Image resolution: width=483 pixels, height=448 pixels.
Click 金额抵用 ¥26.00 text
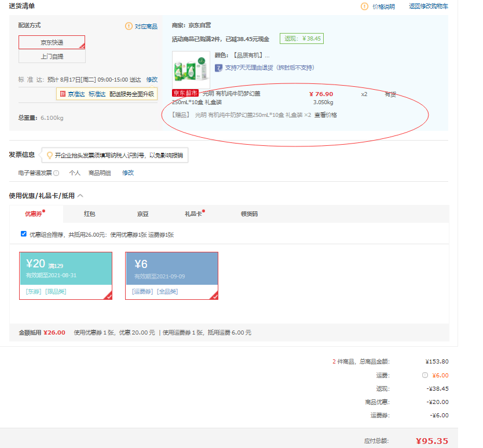tap(42, 333)
